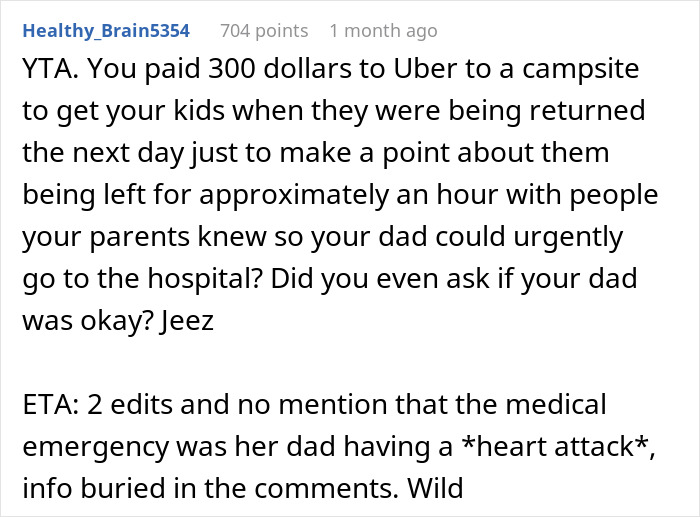Click the word YTA in the comment

tap(50, 69)
